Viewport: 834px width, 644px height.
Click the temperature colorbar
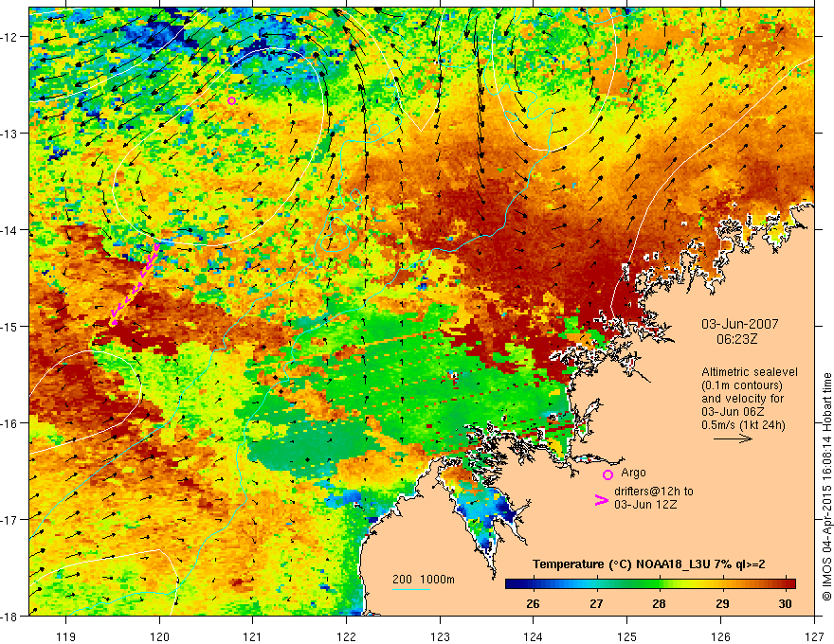[650, 584]
